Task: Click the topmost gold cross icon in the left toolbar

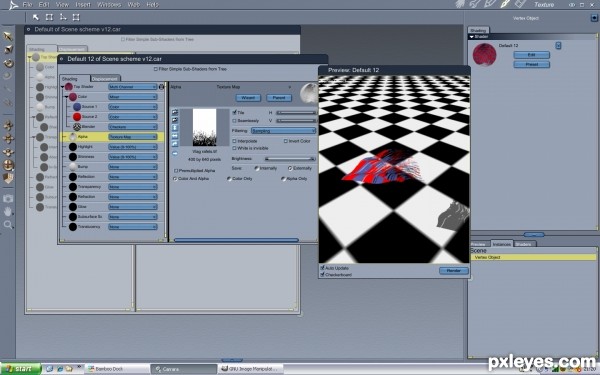Action: (8, 126)
